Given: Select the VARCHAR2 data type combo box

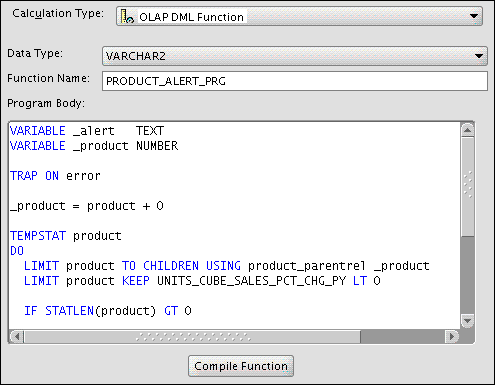Looking at the screenshot, I should [295, 56].
